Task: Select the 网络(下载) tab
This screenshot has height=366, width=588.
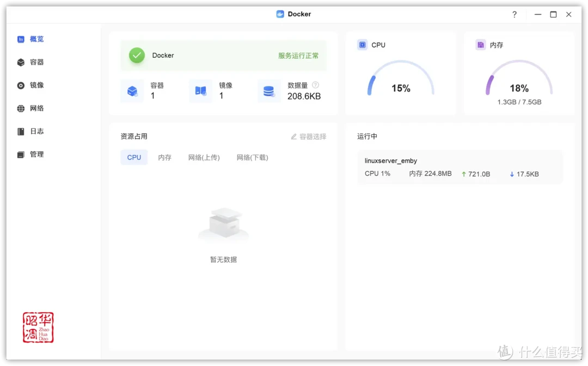Action: (x=252, y=157)
